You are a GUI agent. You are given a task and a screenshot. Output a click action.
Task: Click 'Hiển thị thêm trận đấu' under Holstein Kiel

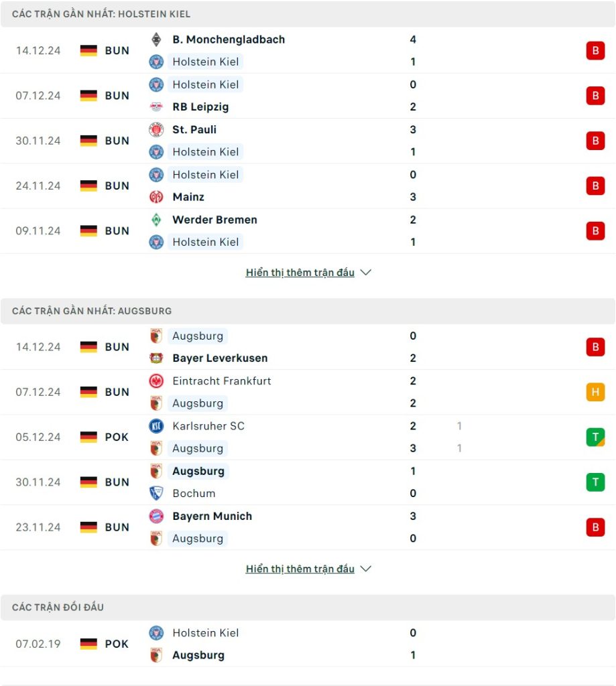click(x=300, y=273)
